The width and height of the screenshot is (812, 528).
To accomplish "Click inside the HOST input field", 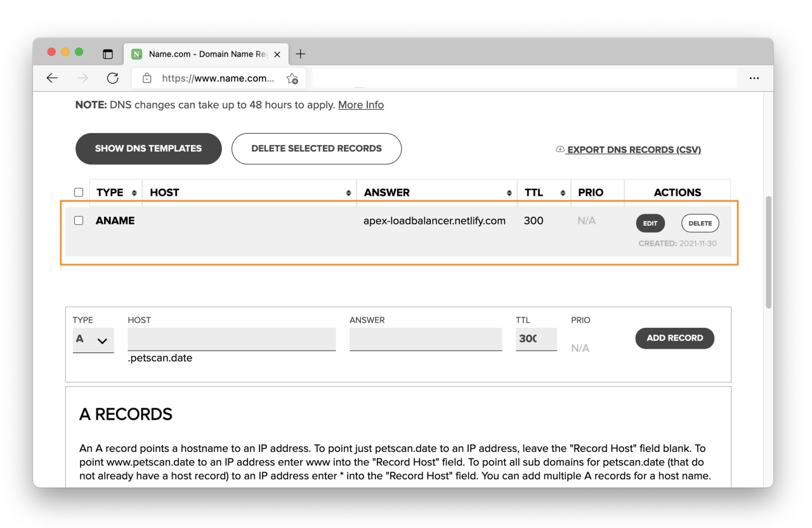I will [x=232, y=339].
